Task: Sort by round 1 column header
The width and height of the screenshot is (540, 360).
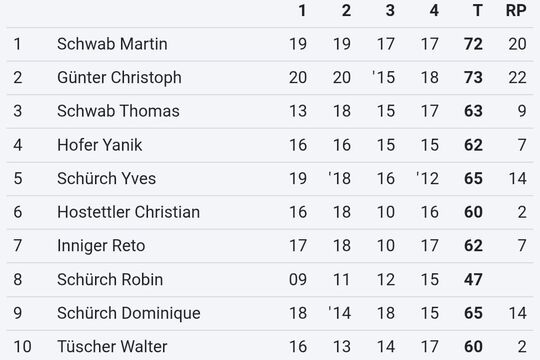Action: click(x=302, y=11)
